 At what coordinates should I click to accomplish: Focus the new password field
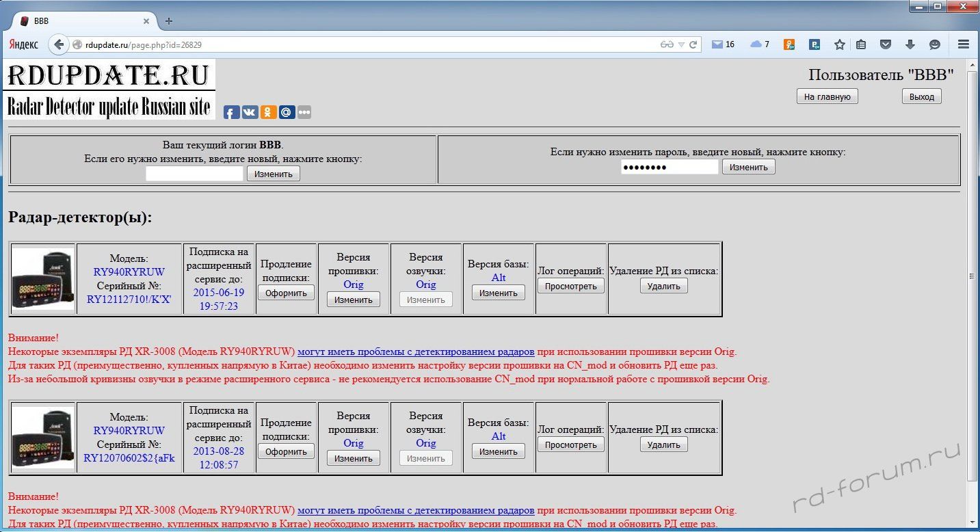(670, 167)
